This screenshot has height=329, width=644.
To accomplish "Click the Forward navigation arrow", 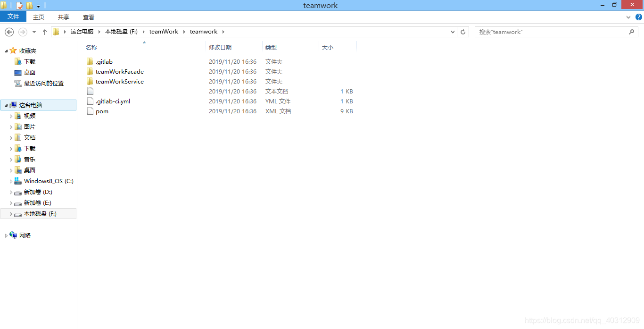I will coord(23,32).
